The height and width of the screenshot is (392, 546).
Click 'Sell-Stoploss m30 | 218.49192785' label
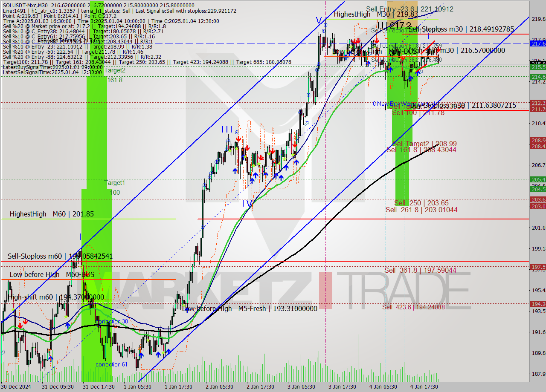[461, 29]
